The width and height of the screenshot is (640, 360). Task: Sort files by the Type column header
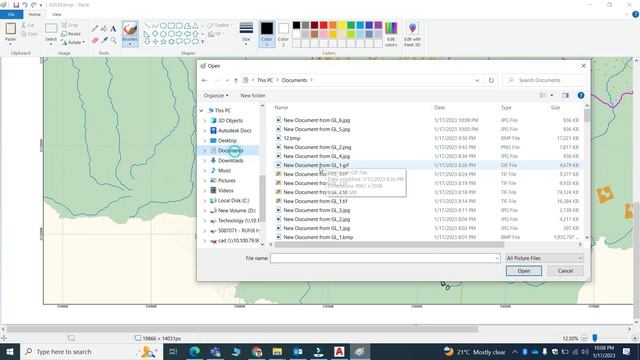tap(506, 108)
